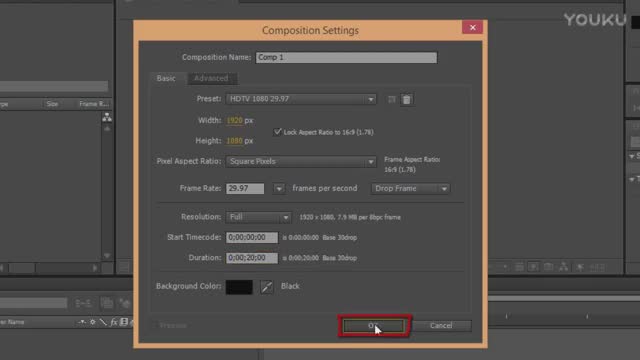Click the Frame R... column header
Image resolution: width=640 pixels, height=360 pixels.
(x=94, y=104)
